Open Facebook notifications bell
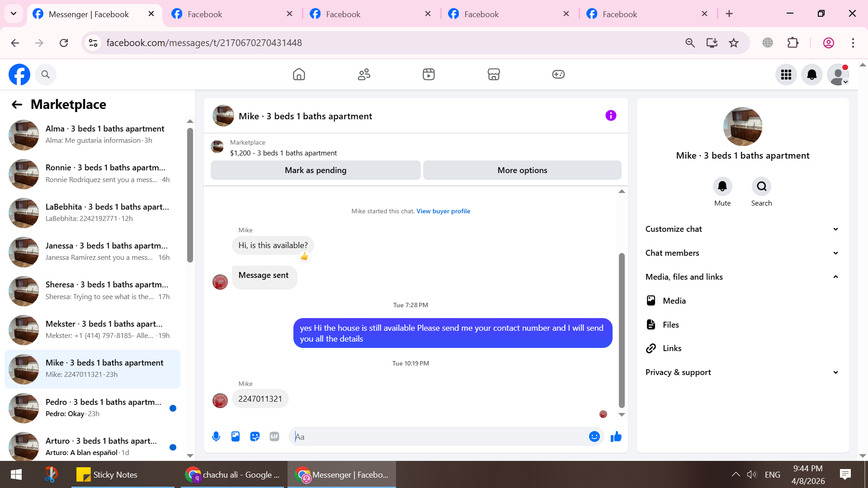The width and height of the screenshot is (868, 488). 811,75
